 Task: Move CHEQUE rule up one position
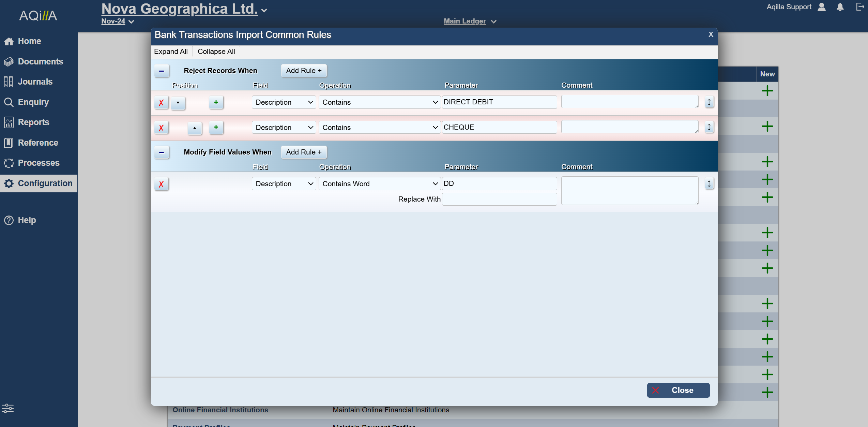[x=195, y=128]
